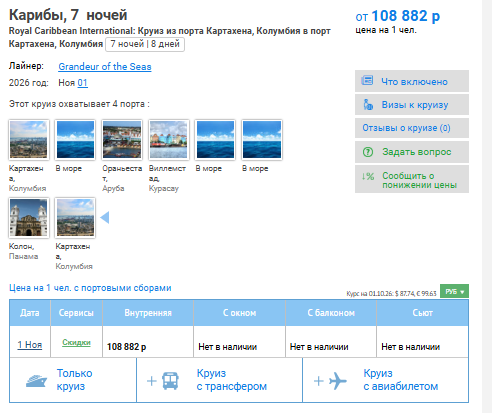
Task: Open the first В море thumbnail after Картахена
Action: coord(75,140)
